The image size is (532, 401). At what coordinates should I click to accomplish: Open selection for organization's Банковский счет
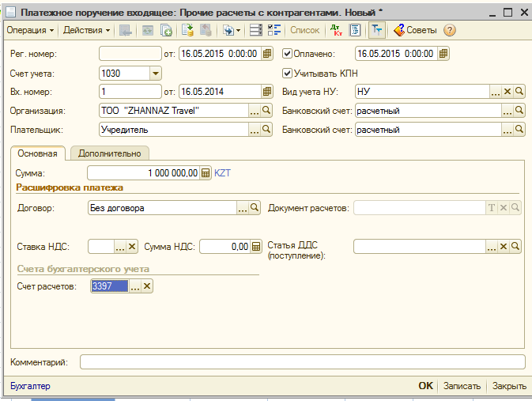(507, 111)
